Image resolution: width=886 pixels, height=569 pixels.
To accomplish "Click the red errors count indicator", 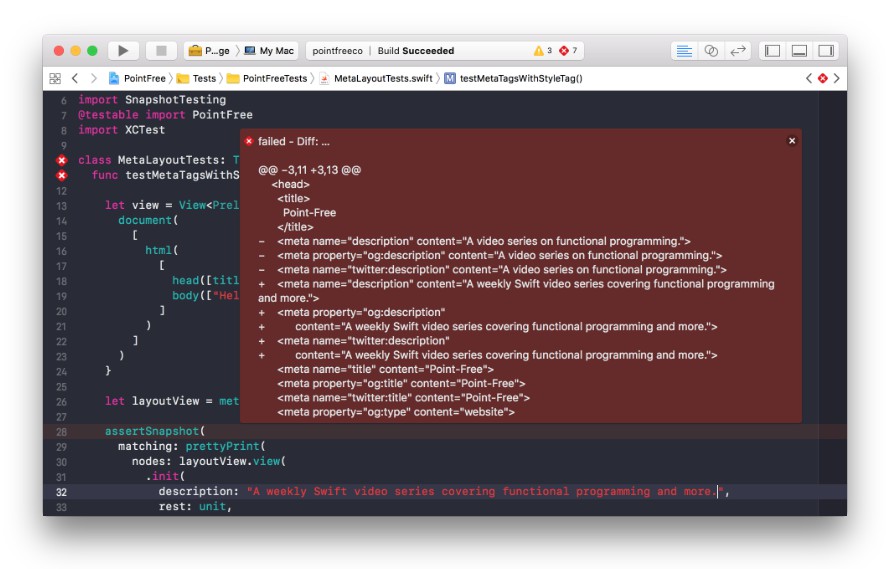I will (x=568, y=50).
